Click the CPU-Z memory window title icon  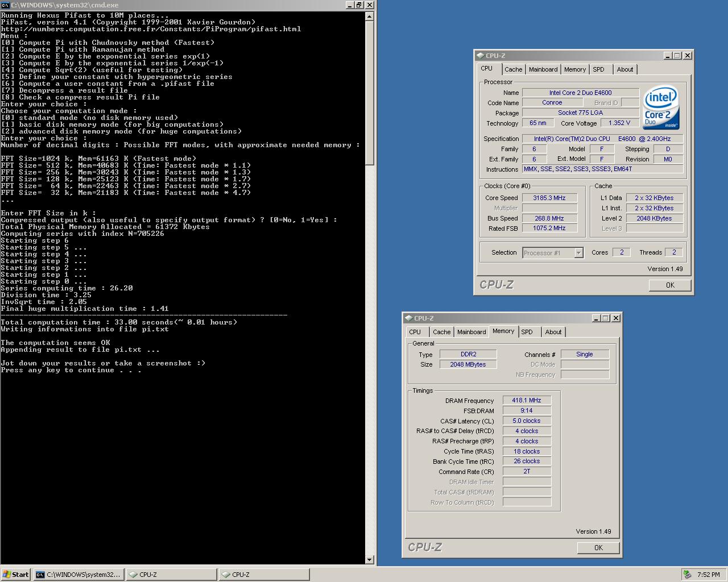408,318
